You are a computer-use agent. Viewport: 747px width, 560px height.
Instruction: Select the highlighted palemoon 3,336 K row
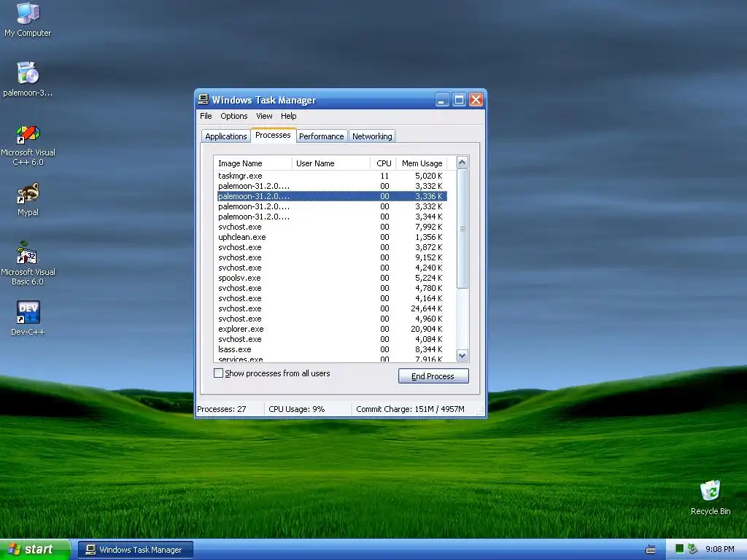pyautogui.click(x=332, y=196)
